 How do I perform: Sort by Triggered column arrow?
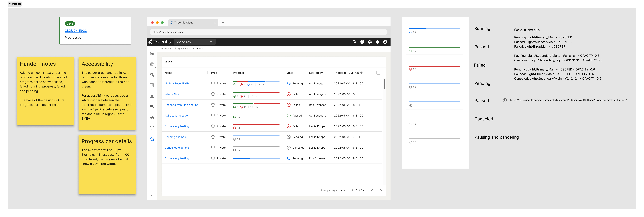tap(362, 73)
